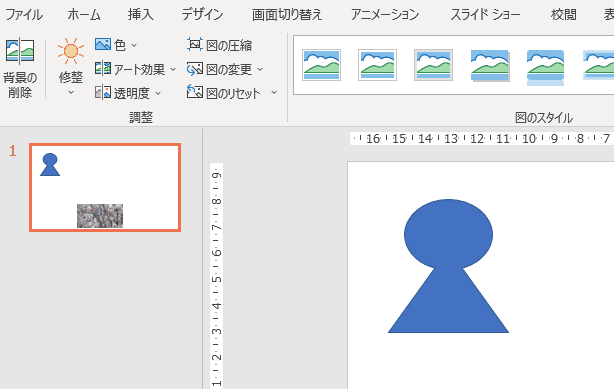Click the 図の圧縮 icon

195,45
